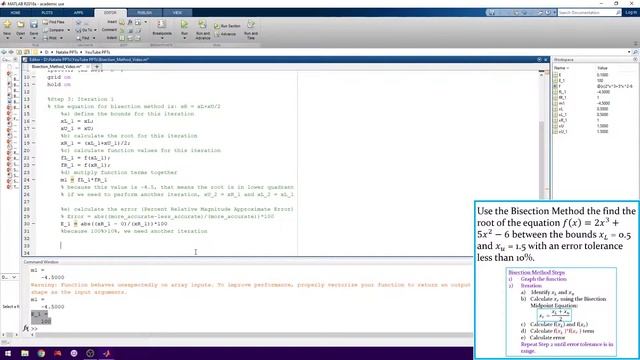640x360 pixels.
Task: Expand the Compare dropdown arrow
Action: (68, 30)
